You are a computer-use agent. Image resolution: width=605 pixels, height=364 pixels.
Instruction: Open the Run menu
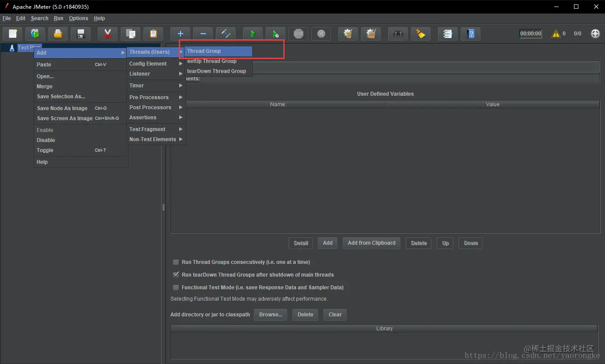59,18
